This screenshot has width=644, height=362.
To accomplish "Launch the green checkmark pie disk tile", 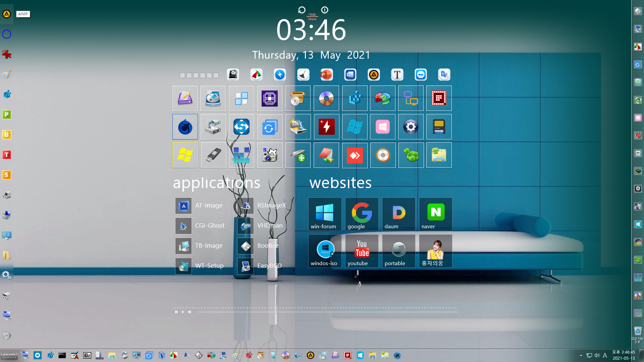I will tap(383, 98).
